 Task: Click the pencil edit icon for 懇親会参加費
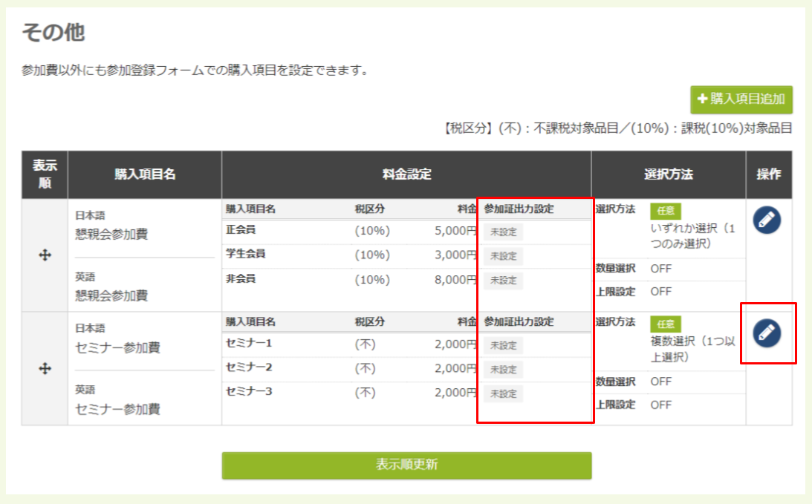(x=765, y=220)
